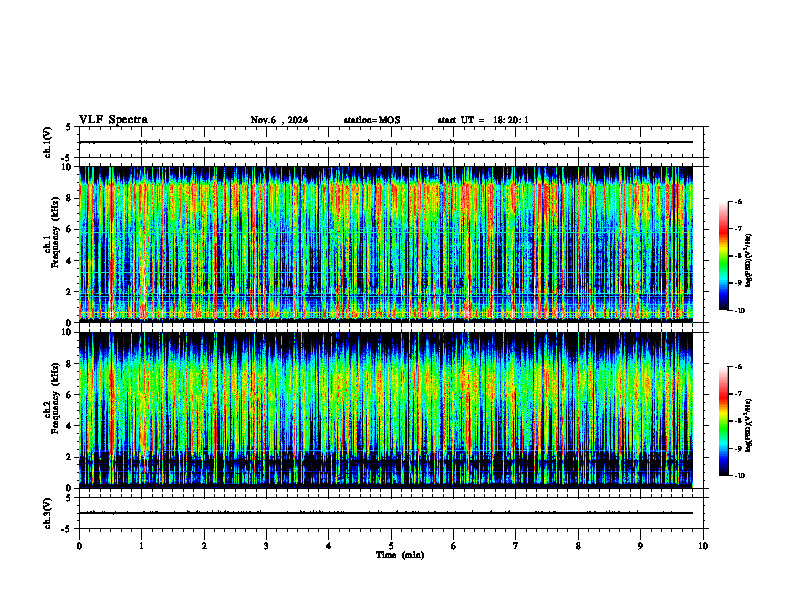The image size is (792, 612).
Task: Click the 'station=MOS' header label
Action: 372,120
